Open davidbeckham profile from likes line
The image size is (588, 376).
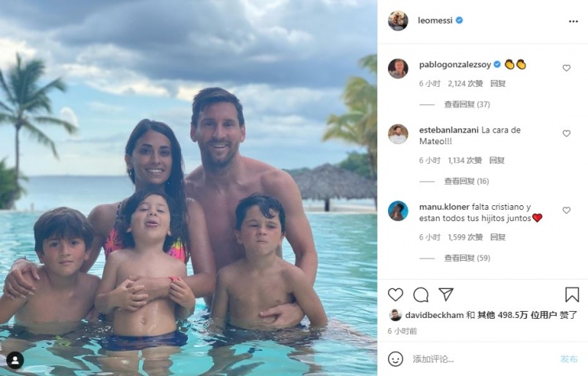(434, 316)
